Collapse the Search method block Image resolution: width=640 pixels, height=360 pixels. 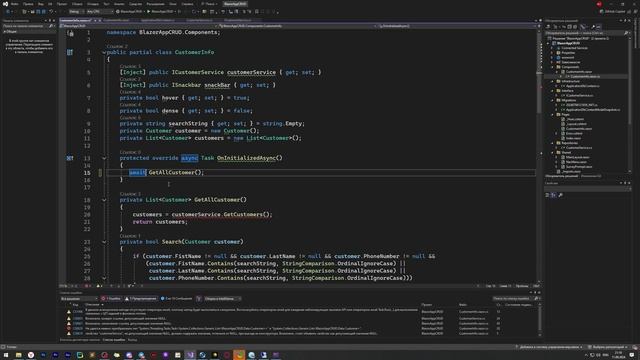point(104,242)
